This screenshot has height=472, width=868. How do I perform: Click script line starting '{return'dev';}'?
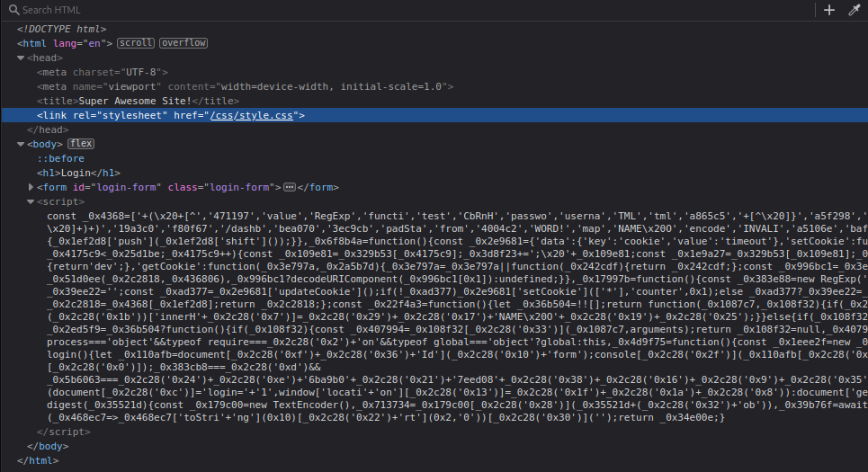point(457,266)
